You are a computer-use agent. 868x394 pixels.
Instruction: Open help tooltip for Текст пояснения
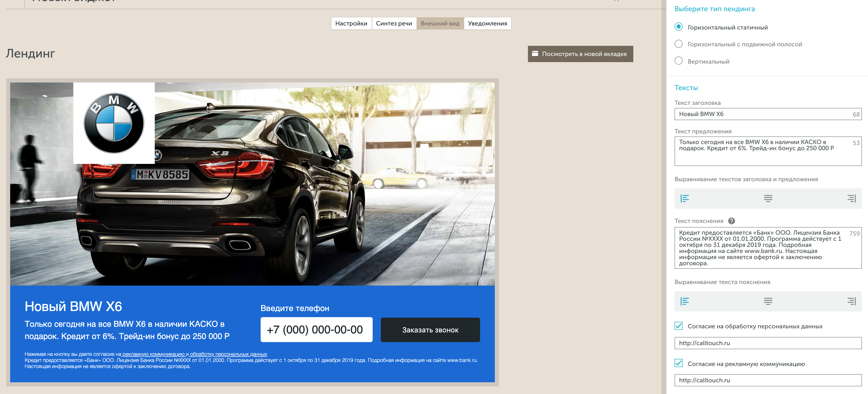731,221
